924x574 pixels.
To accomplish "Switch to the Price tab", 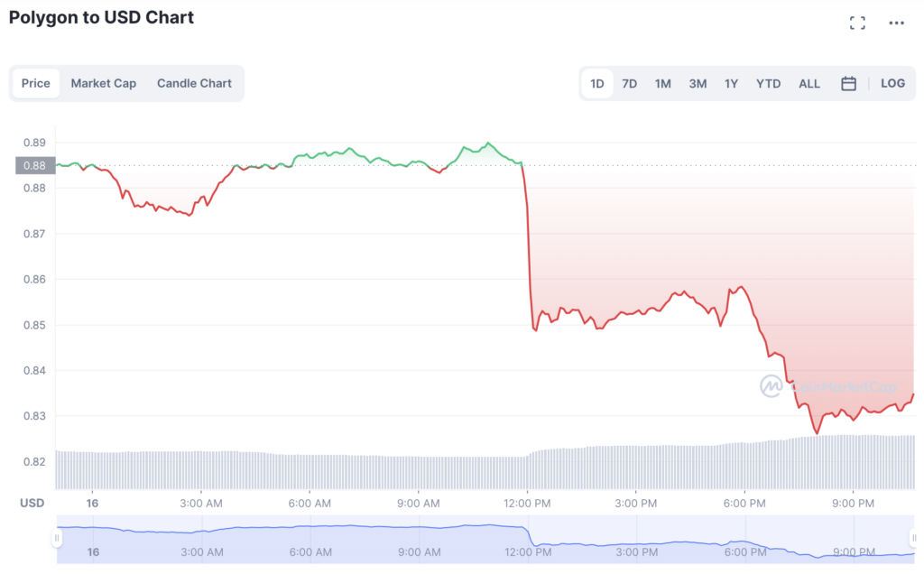I will [36, 84].
